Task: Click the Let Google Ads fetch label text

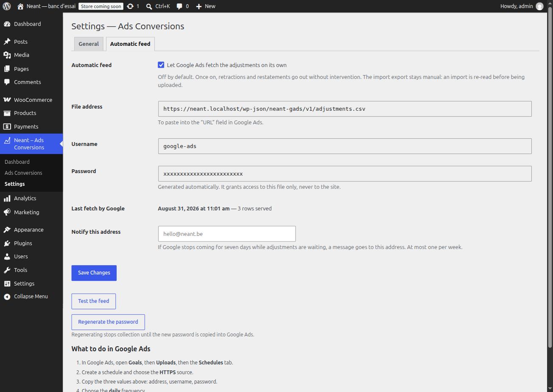Action: [x=227, y=65]
